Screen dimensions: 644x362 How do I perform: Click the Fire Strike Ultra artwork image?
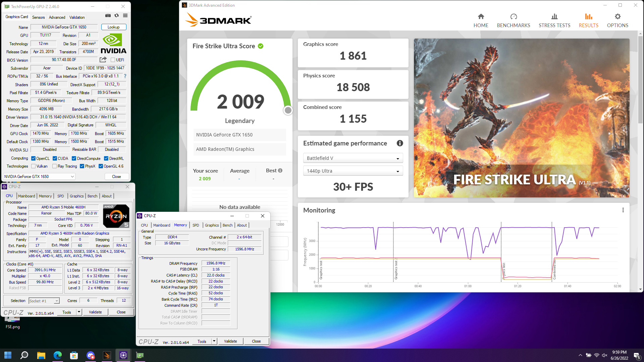[521, 118]
